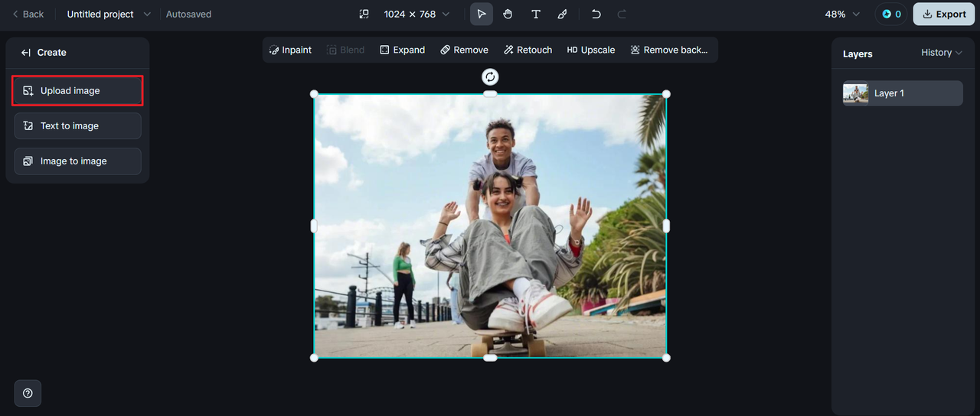Screen dimensions: 980x416
Task: Choose Text to image
Action: click(77, 125)
